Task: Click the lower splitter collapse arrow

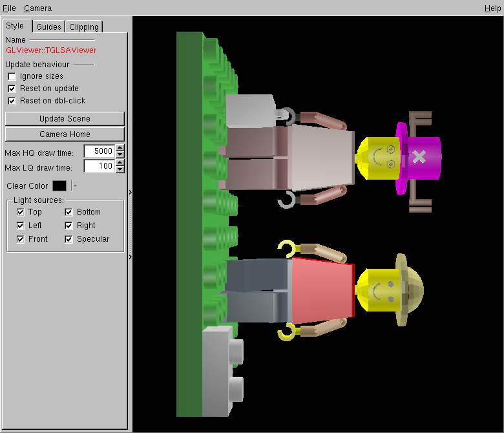Action: click(130, 257)
